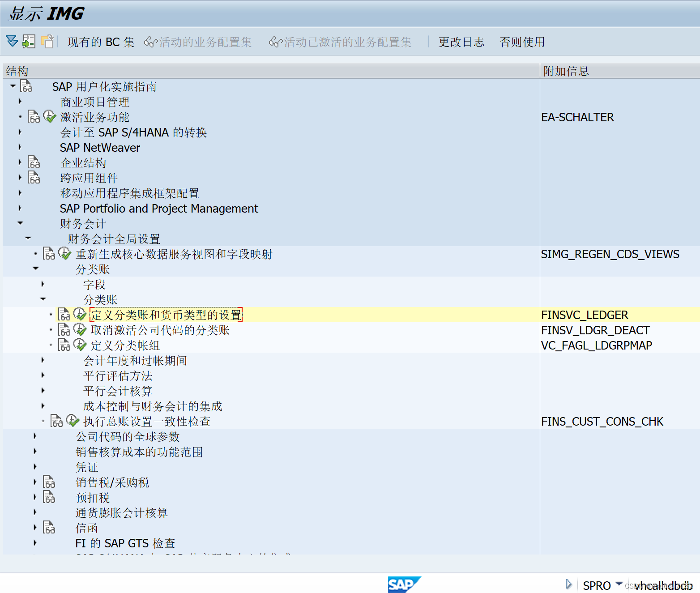700x593 pixels.
Task: Click the third toolbar icon with folder and document
Action: pos(47,41)
